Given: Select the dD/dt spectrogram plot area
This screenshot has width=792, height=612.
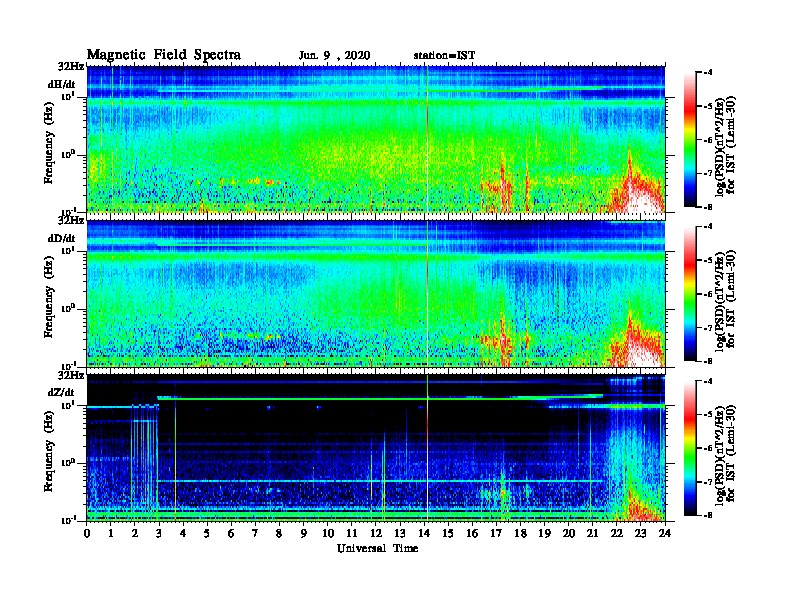Looking at the screenshot, I should point(376,293).
